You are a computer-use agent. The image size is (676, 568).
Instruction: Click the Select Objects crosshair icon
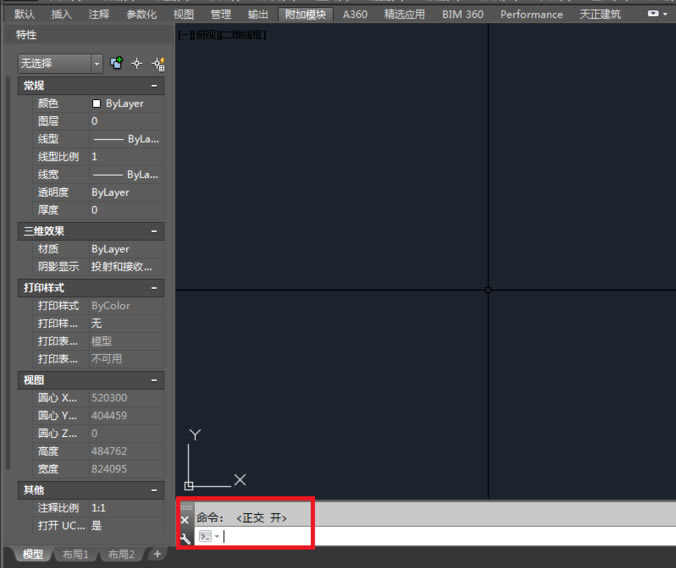tap(137, 64)
